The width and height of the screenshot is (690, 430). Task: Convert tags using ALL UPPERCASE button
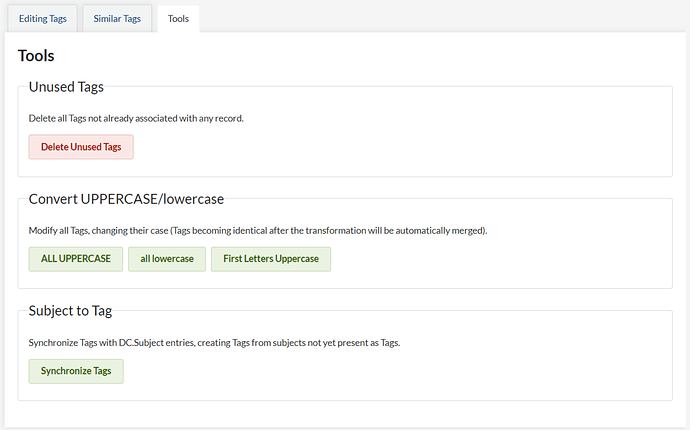pos(76,259)
